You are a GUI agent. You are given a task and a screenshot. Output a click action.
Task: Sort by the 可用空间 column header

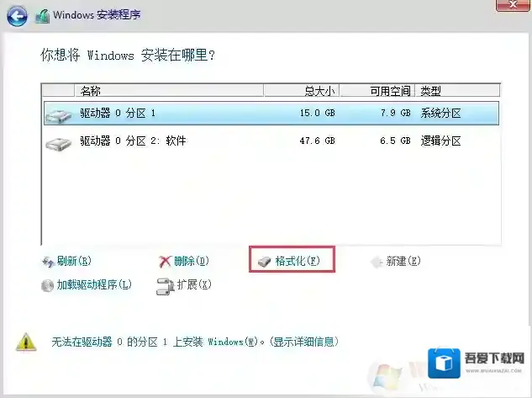(389, 91)
